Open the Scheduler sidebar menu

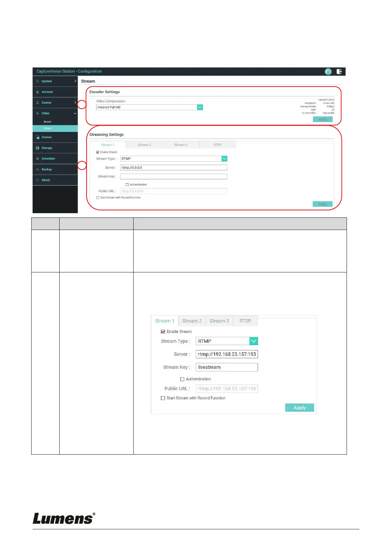pyautogui.click(x=55, y=159)
